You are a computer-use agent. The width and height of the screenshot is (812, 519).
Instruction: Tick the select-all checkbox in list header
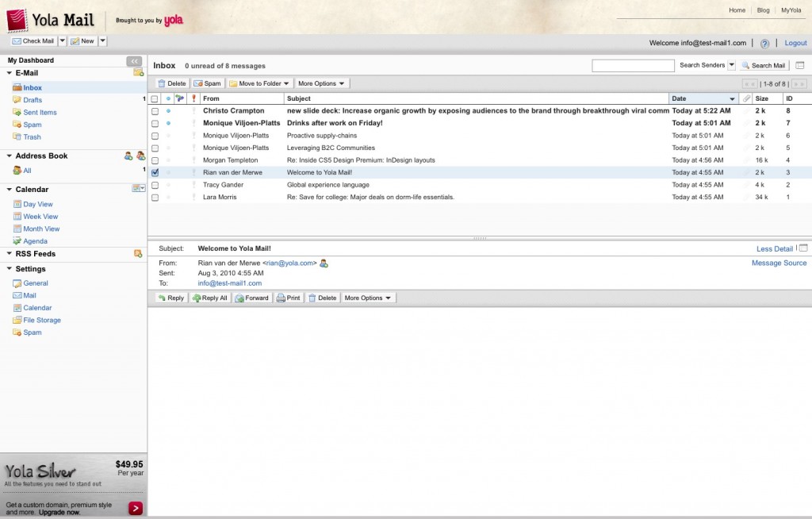tap(155, 99)
